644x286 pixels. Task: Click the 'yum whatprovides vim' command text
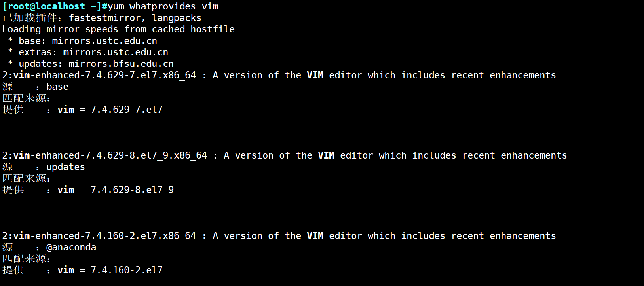(163, 6)
